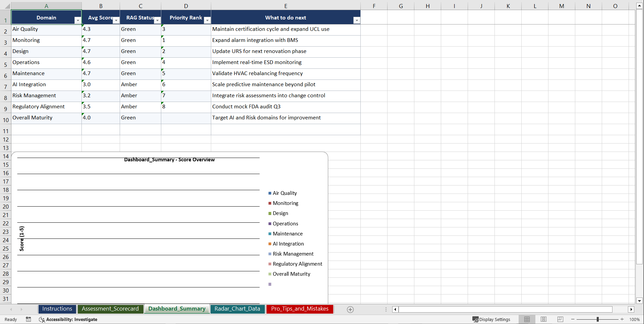Select Page Layout view
The width and height of the screenshot is (644, 324).
[x=543, y=319]
